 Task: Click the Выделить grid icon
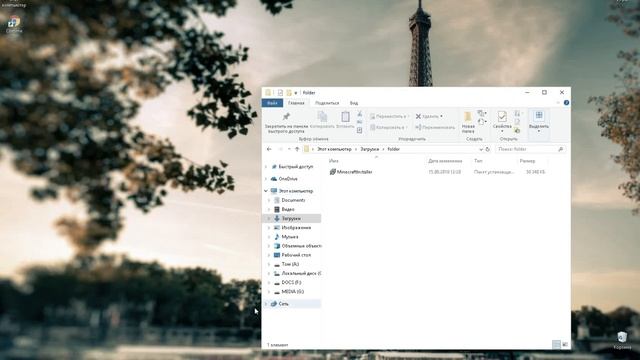(539, 116)
